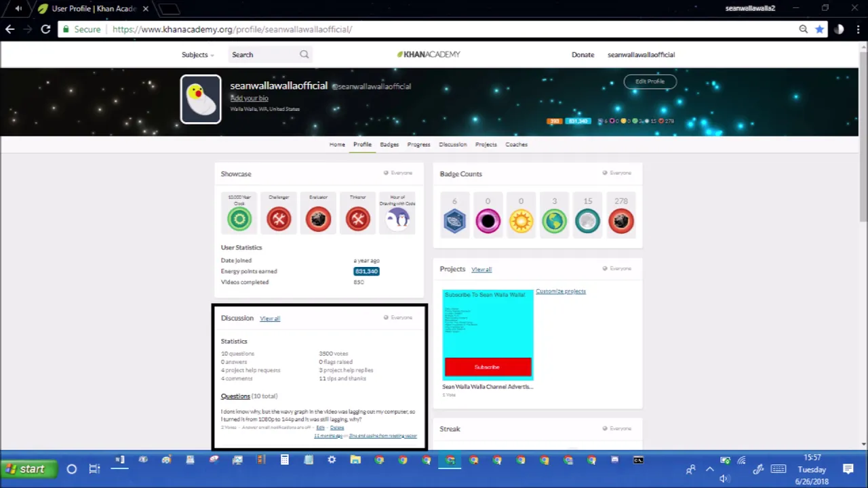Click the Add your bio link

(249, 98)
